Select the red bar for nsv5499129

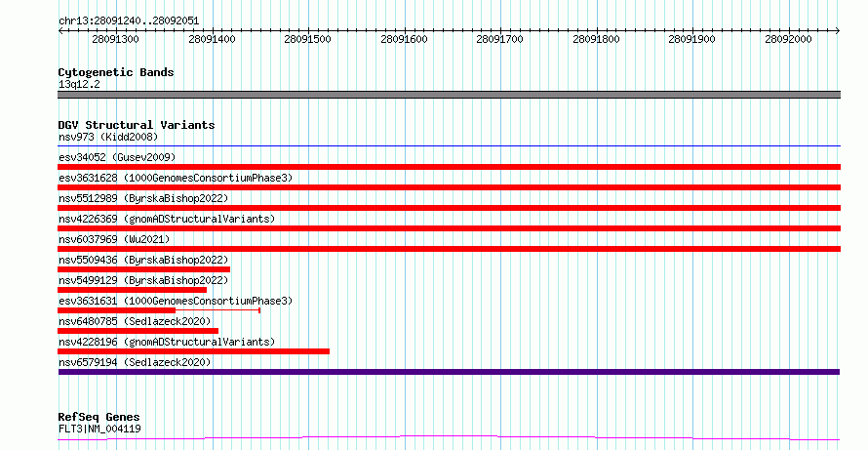(133, 290)
